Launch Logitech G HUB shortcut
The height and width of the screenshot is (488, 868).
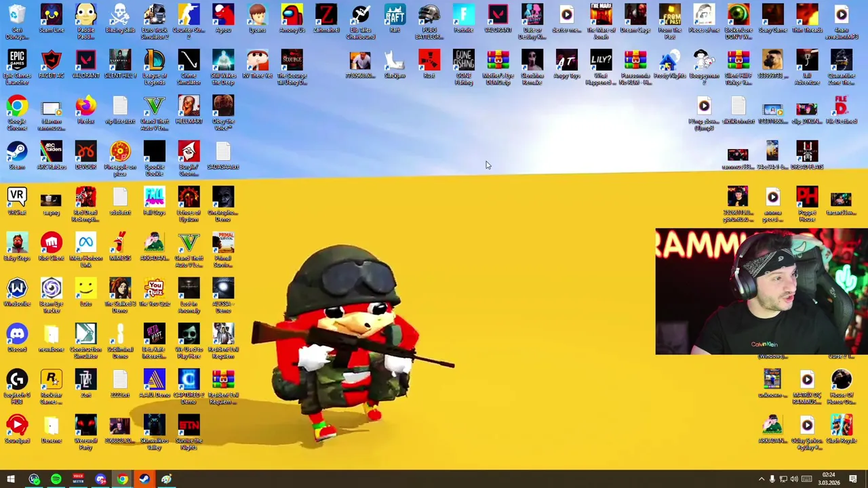pos(17,385)
